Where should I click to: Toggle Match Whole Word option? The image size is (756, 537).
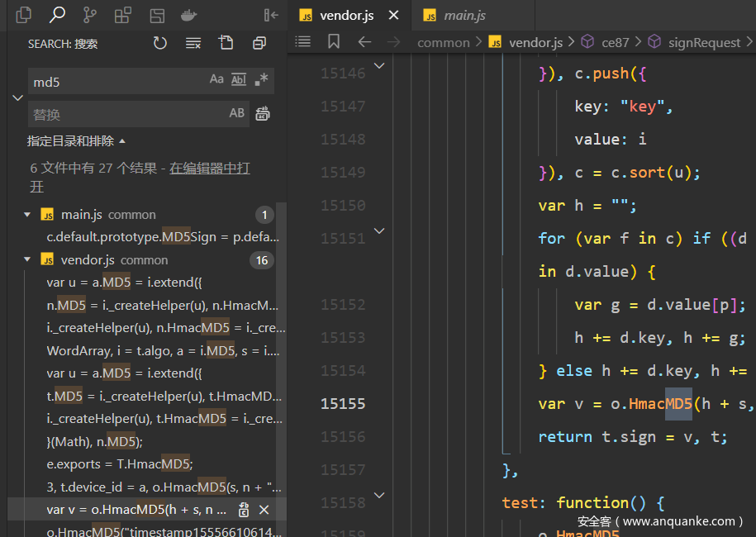point(239,80)
